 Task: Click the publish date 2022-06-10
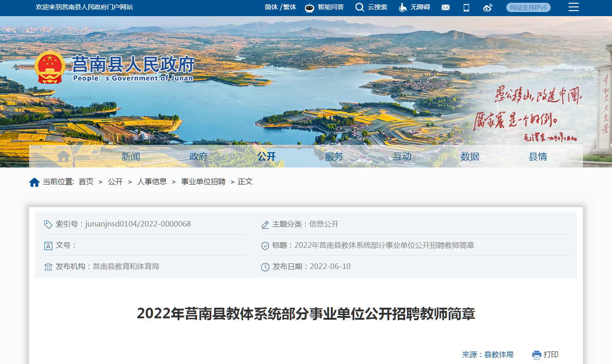click(x=330, y=267)
